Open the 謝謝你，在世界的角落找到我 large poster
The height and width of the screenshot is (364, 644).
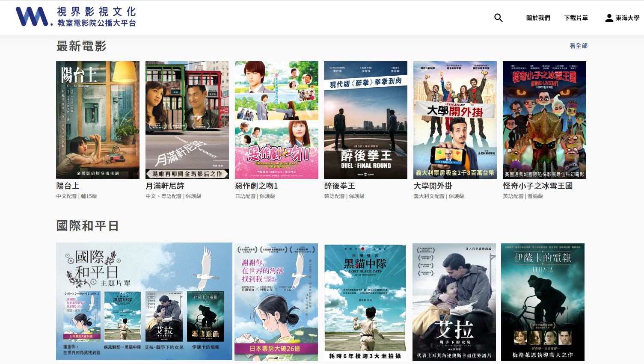coord(276,302)
